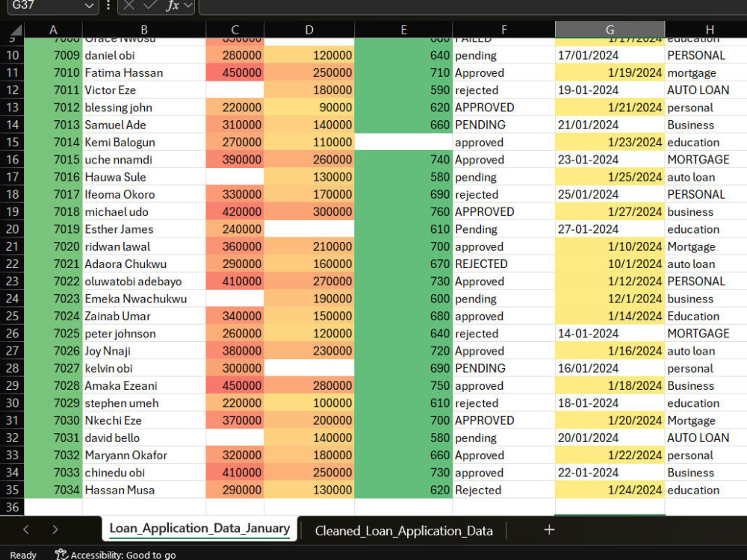Select the empty amount cell for Victor Eze
The width and height of the screenshot is (747, 560).
235,90
